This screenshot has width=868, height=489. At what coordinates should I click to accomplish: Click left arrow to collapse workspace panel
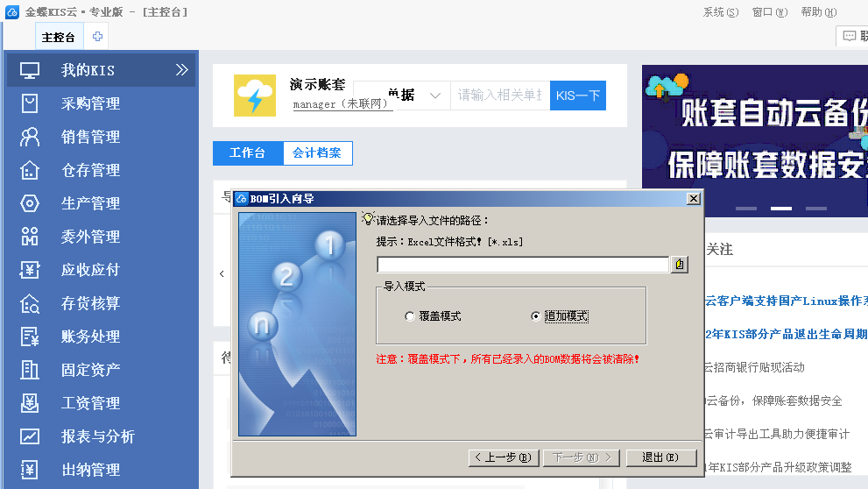pyautogui.click(x=222, y=274)
